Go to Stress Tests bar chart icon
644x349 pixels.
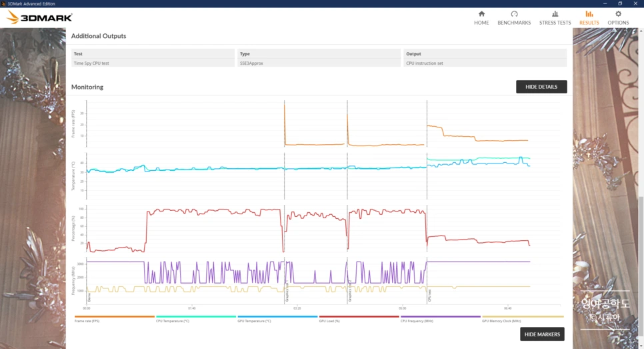[555, 14]
